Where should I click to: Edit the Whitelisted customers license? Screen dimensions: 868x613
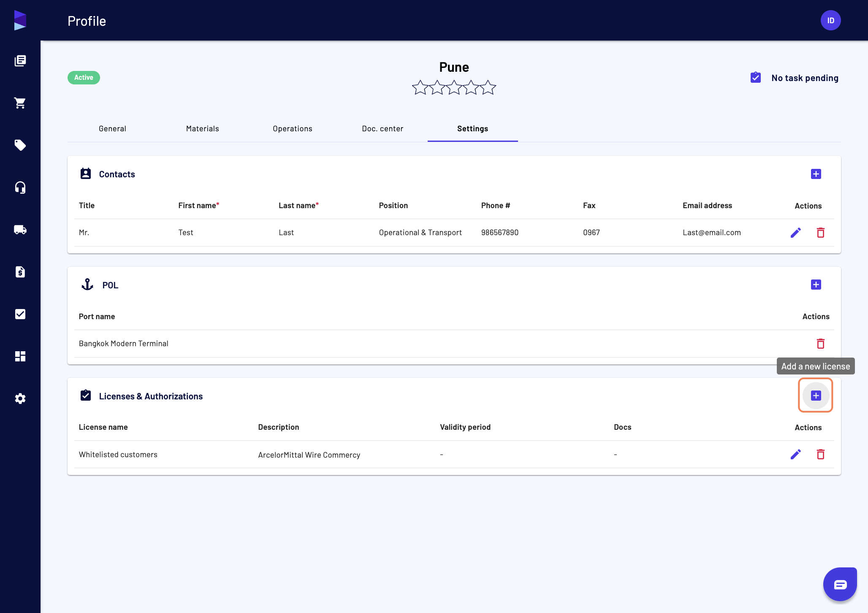click(x=796, y=454)
